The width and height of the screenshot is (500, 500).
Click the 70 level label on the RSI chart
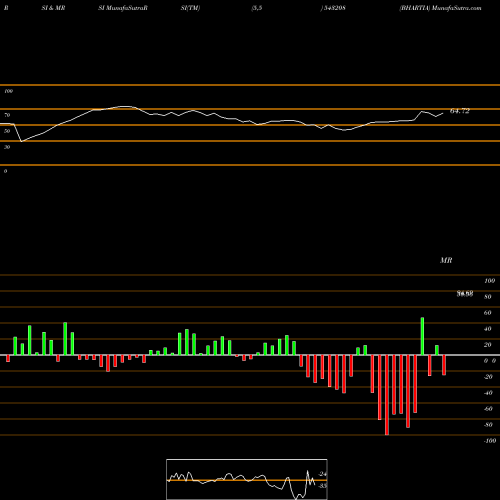pyautogui.click(x=7, y=115)
